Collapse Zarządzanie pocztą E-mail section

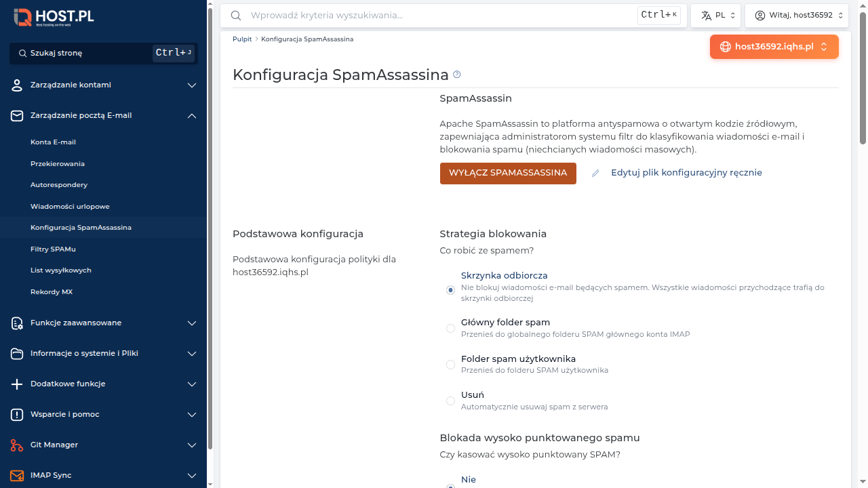point(192,116)
